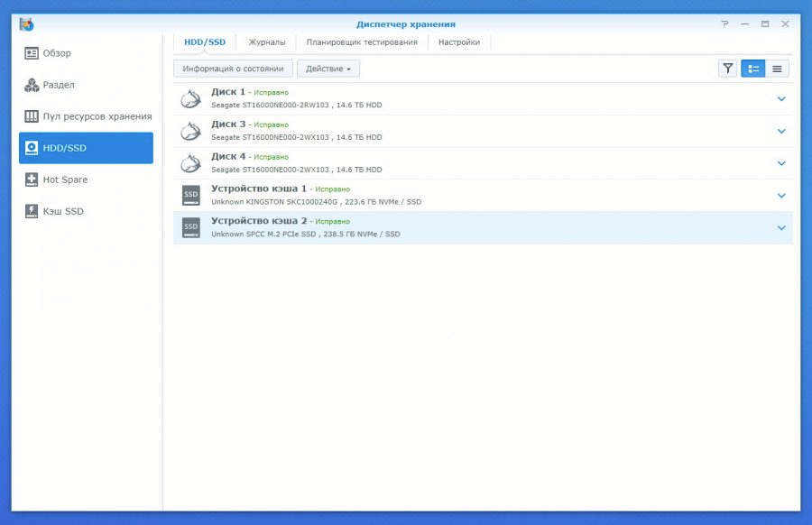Click the Диск 3 hard drive icon
The height and width of the screenshot is (525, 812).
point(190,132)
